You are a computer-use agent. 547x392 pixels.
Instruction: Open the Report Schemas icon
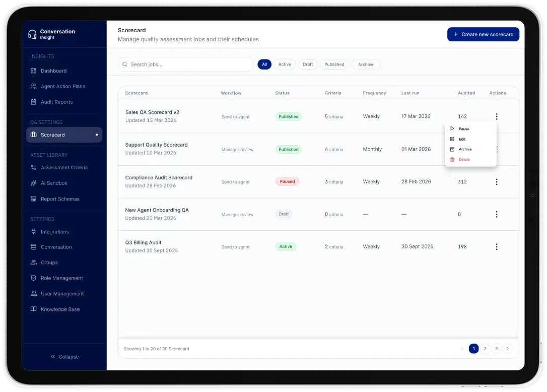[x=33, y=199]
